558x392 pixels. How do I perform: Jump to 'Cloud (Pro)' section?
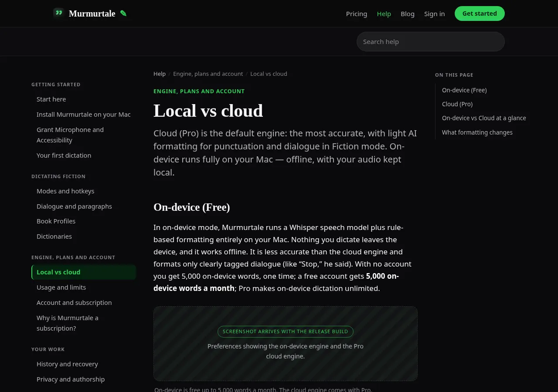[457, 104]
